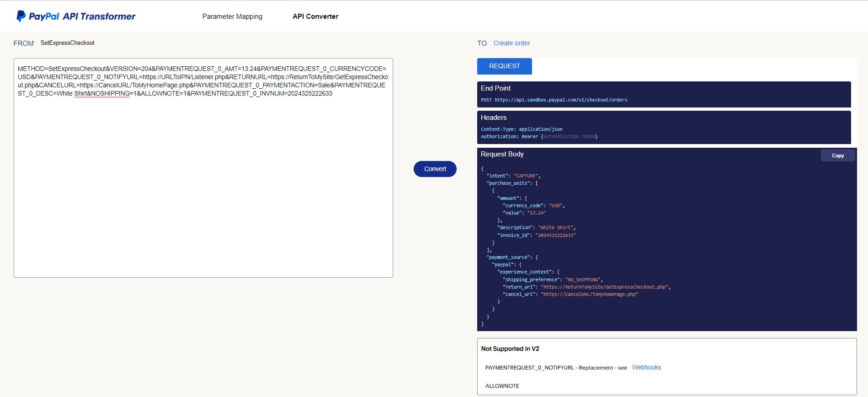Click inside the NVP request text area
The image size is (868, 397).
203,183
